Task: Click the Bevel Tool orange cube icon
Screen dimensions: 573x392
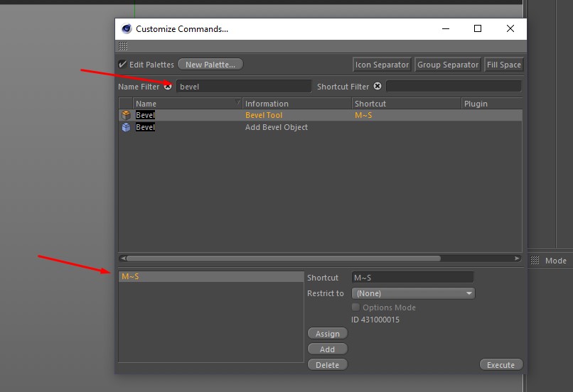Action: pyautogui.click(x=126, y=115)
